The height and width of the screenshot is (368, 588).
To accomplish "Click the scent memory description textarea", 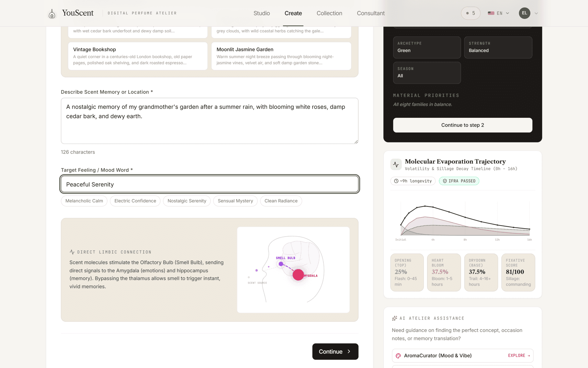I will (209, 121).
